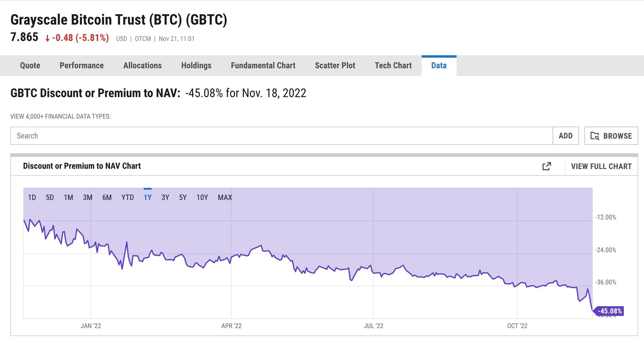Show the MAX chart range
Screen dimensions: 644x346
[x=225, y=198]
